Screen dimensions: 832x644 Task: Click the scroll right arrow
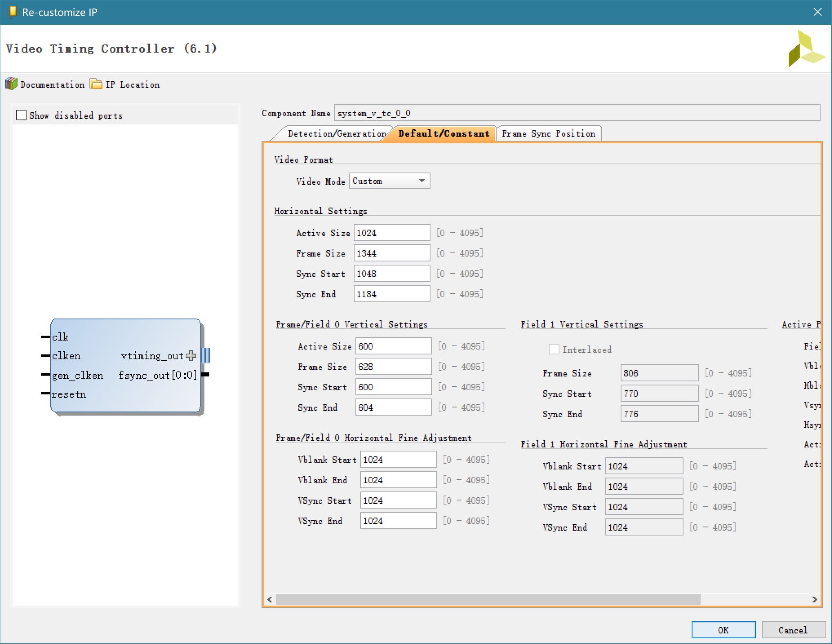coord(814,599)
